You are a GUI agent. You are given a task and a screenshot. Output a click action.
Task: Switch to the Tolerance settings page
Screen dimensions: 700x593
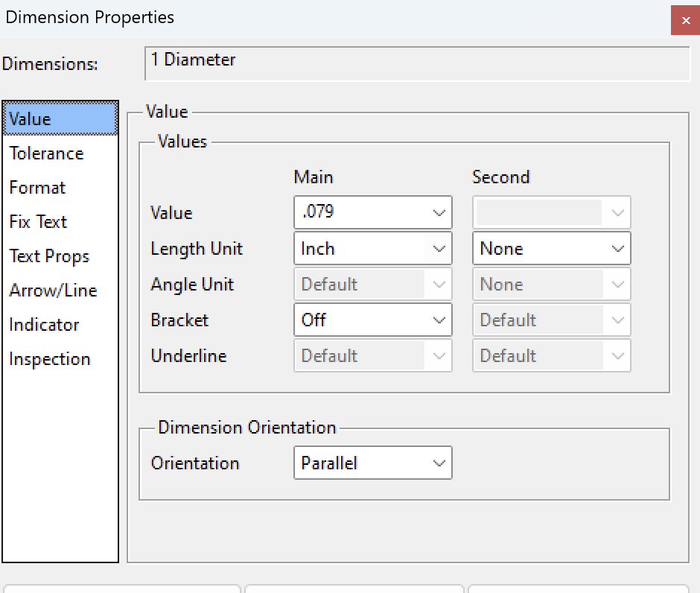(46, 153)
